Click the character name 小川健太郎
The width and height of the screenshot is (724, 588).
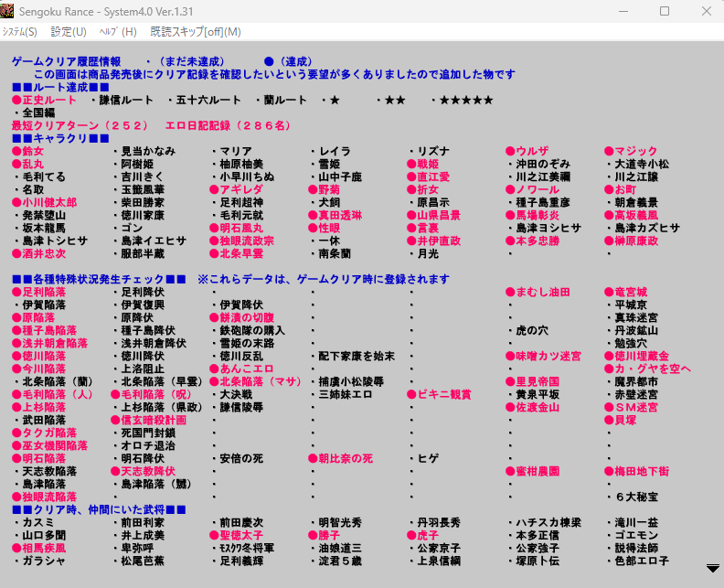pos(45,202)
